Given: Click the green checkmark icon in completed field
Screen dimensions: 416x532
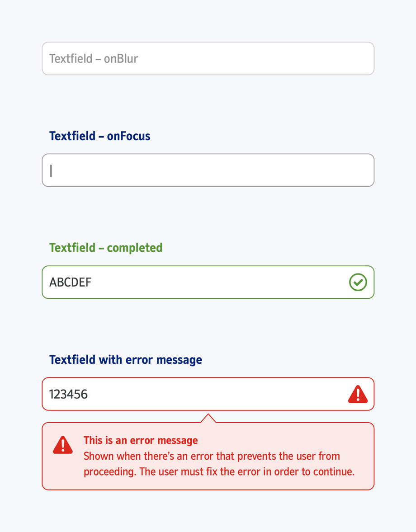Looking at the screenshot, I should coord(358,282).
